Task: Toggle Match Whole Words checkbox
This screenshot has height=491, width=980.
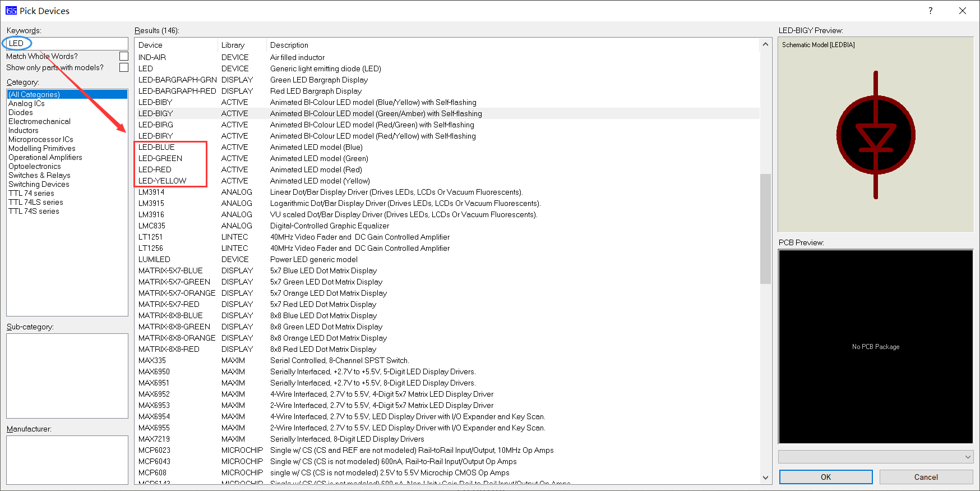Action: [x=124, y=56]
